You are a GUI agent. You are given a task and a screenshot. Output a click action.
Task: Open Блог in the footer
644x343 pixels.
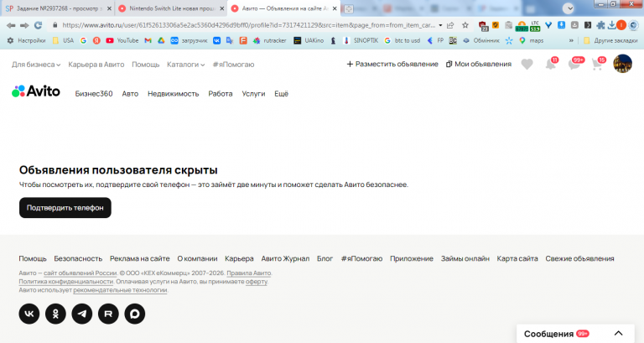tap(325, 258)
